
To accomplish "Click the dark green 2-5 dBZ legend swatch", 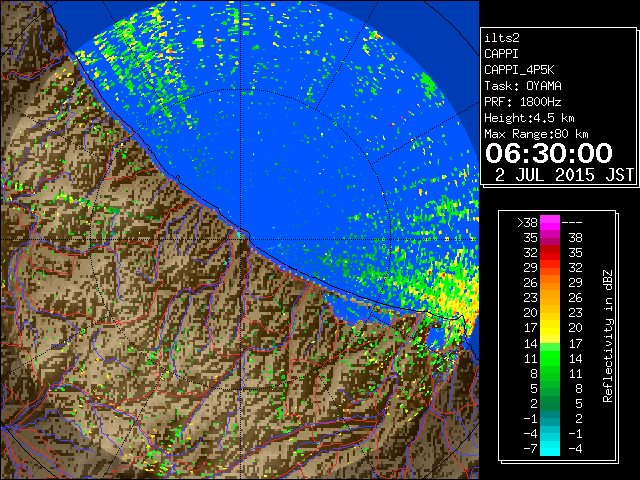I will click(x=550, y=402).
